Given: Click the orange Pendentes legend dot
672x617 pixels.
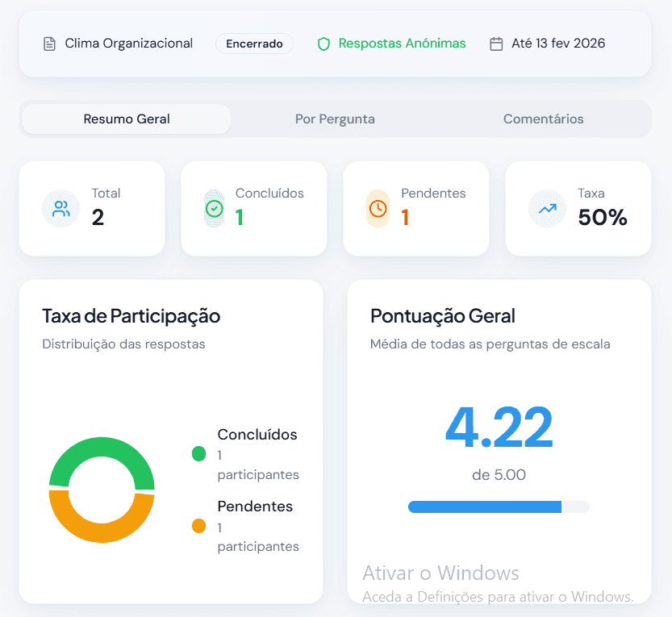Looking at the screenshot, I should [x=198, y=526].
